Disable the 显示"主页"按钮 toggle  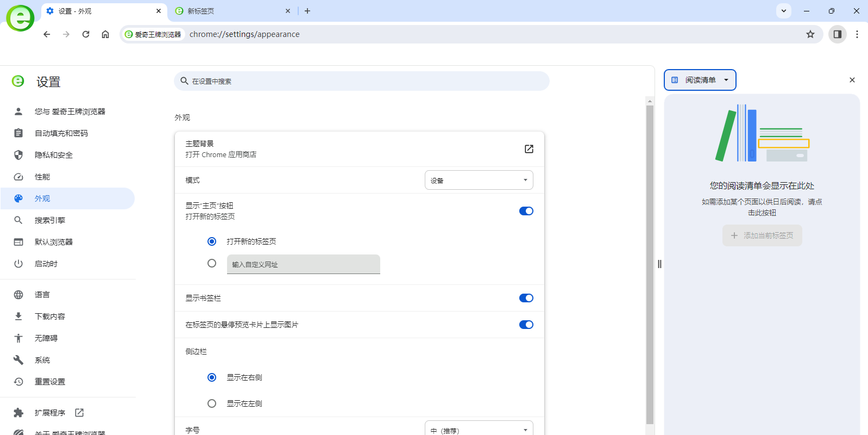coord(526,211)
